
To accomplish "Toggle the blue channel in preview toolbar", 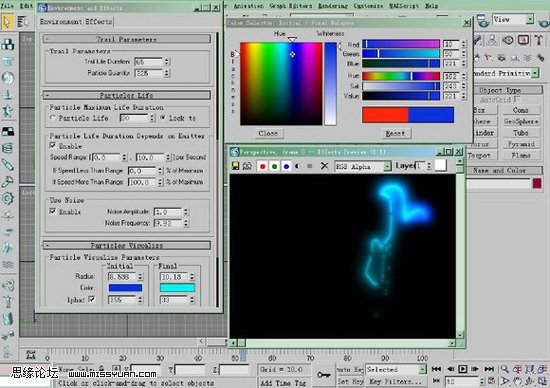I will (x=286, y=166).
